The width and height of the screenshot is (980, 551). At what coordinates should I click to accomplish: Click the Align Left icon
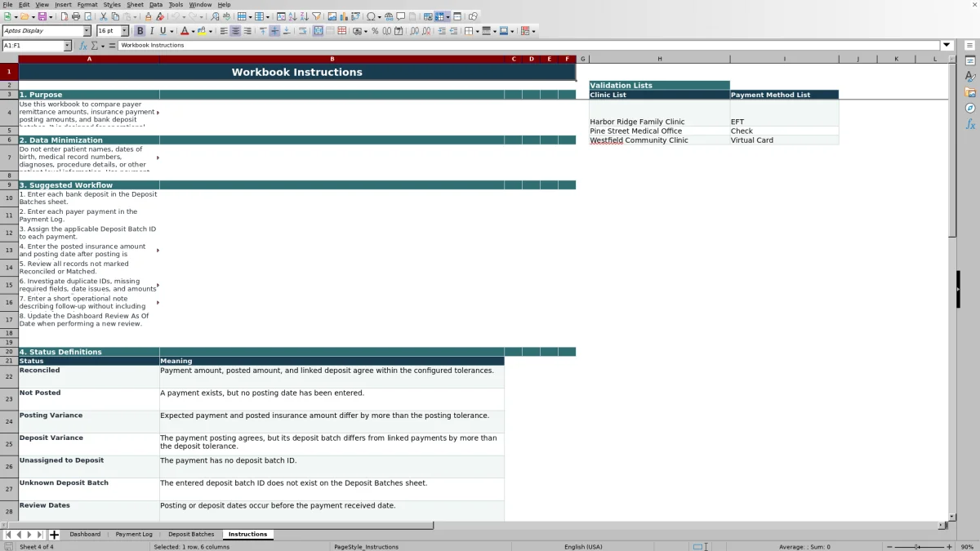pos(224,31)
